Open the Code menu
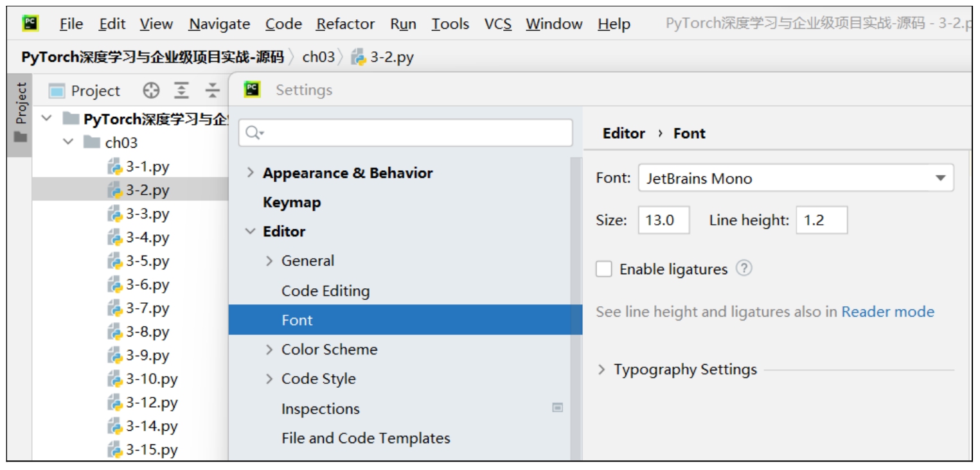Image resolution: width=980 pixels, height=470 pixels. [283, 24]
